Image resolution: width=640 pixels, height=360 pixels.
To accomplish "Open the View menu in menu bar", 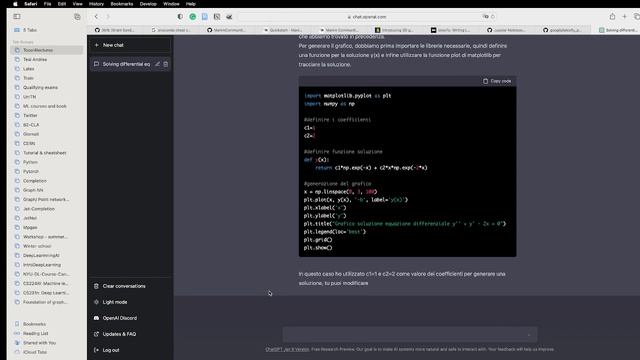I will [77, 4].
